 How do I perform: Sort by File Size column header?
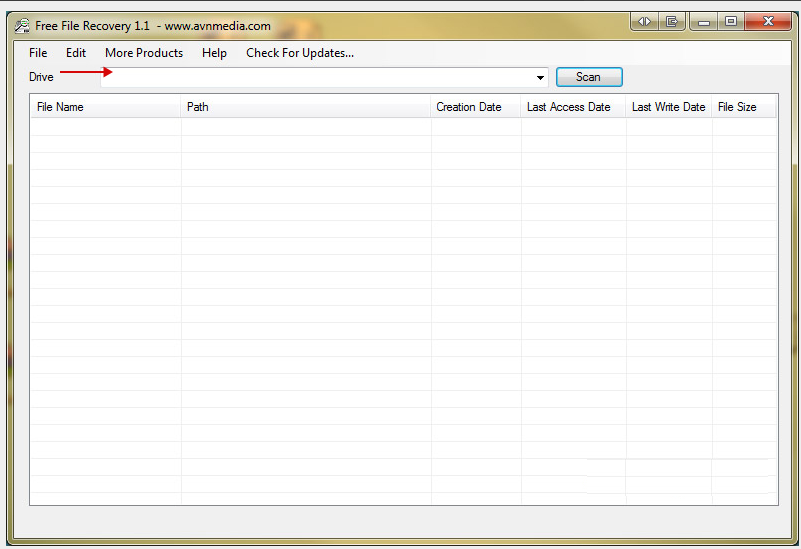pos(743,107)
